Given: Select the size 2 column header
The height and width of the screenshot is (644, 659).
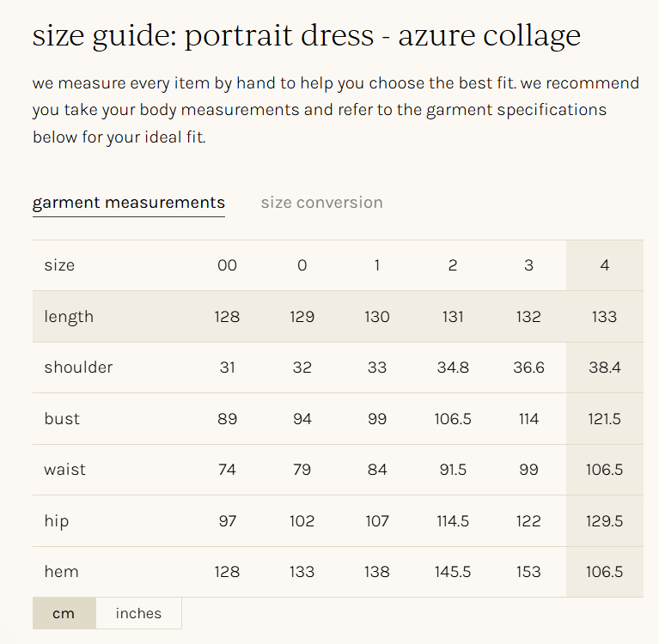Looking at the screenshot, I should coord(453,265).
